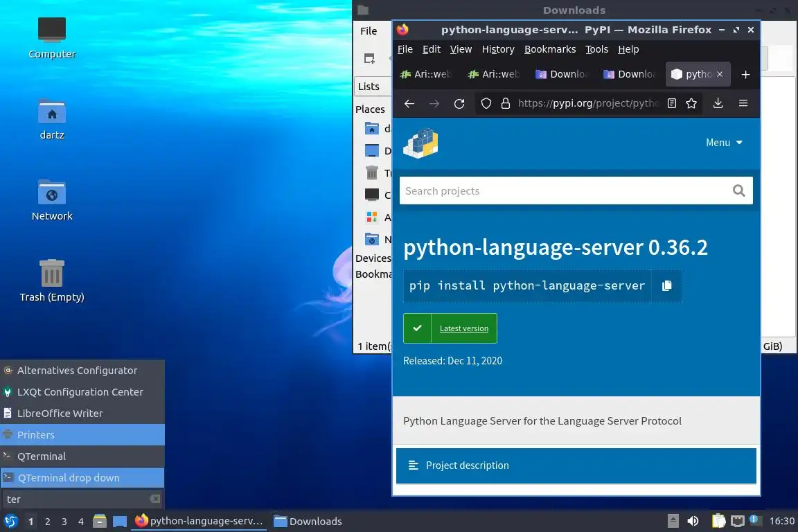Open Firefox Tools menu
The height and width of the screenshot is (532, 798).
[x=596, y=49]
